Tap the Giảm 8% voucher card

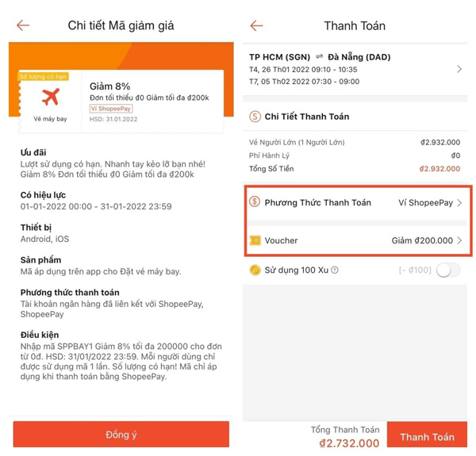[x=121, y=102]
